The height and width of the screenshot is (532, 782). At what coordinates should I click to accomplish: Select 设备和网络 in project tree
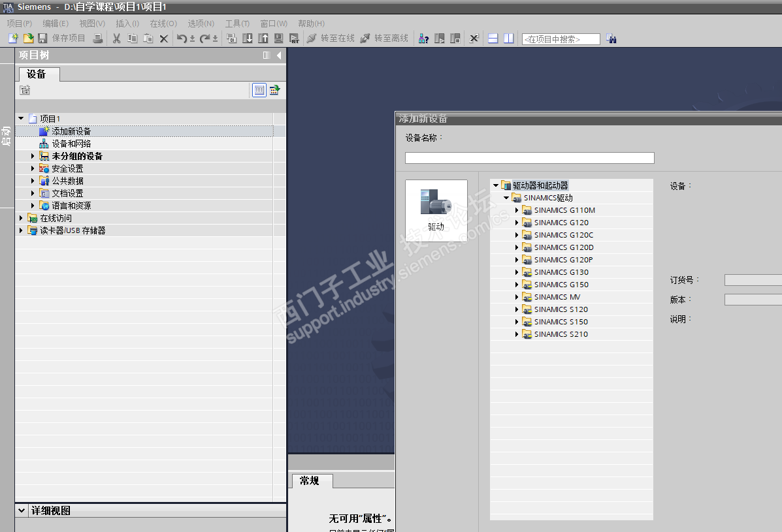point(71,144)
